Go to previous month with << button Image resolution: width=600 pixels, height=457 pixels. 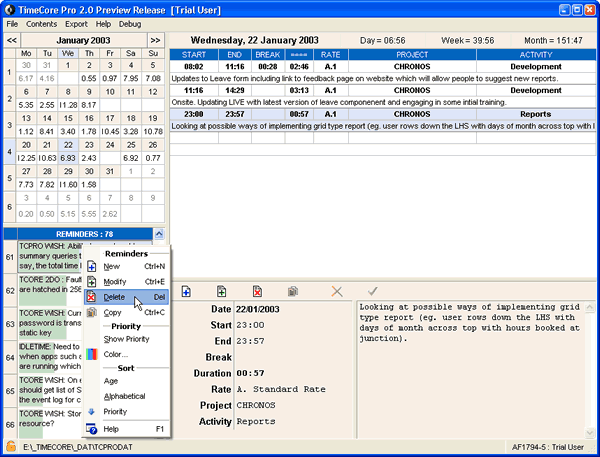[12, 41]
